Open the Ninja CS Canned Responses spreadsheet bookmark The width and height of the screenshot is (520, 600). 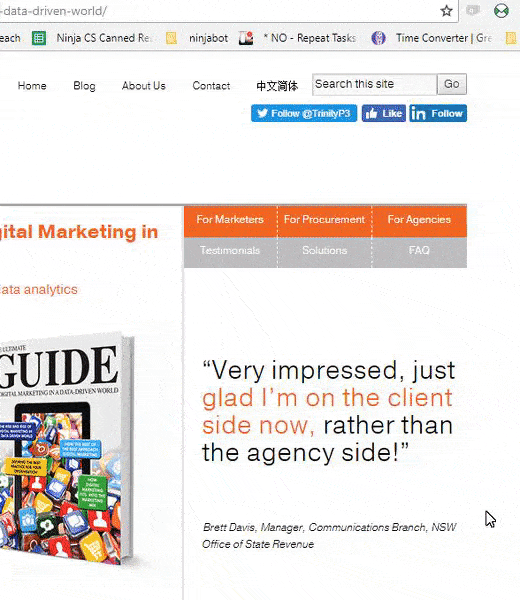(x=91, y=38)
